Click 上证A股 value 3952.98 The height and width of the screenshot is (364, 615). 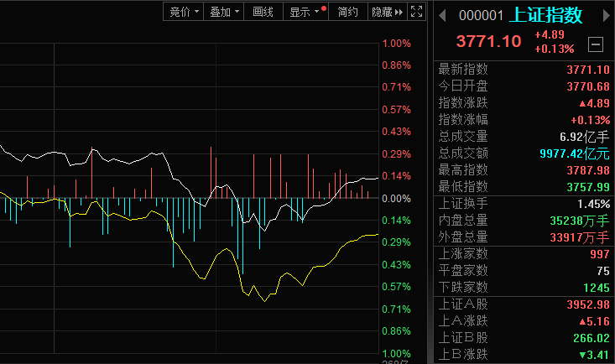588,304
